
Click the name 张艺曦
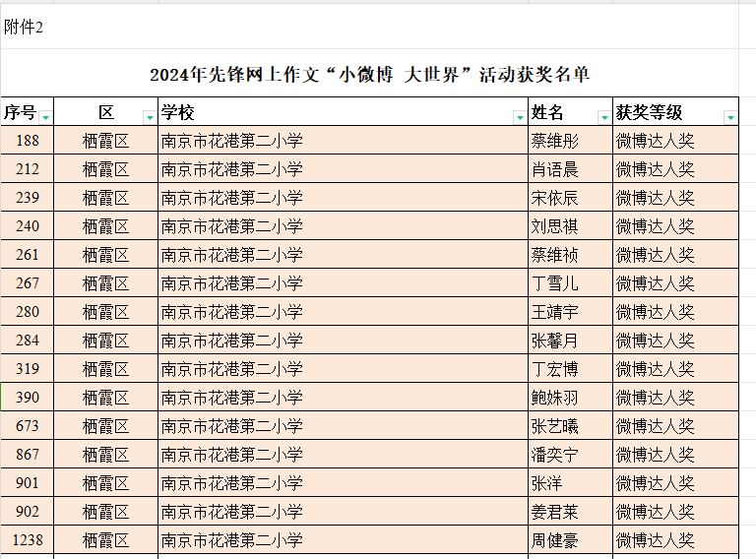pos(554,426)
